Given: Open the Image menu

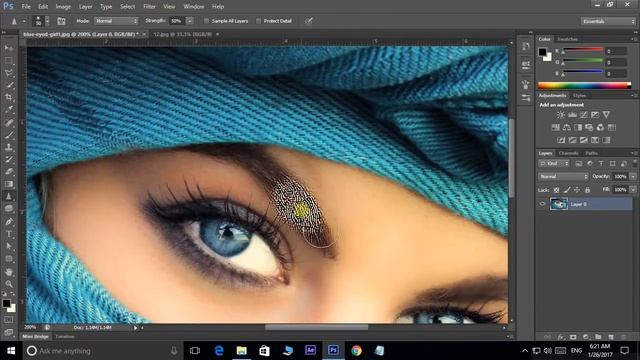Looking at the screenshot, I should pos(63,7).
